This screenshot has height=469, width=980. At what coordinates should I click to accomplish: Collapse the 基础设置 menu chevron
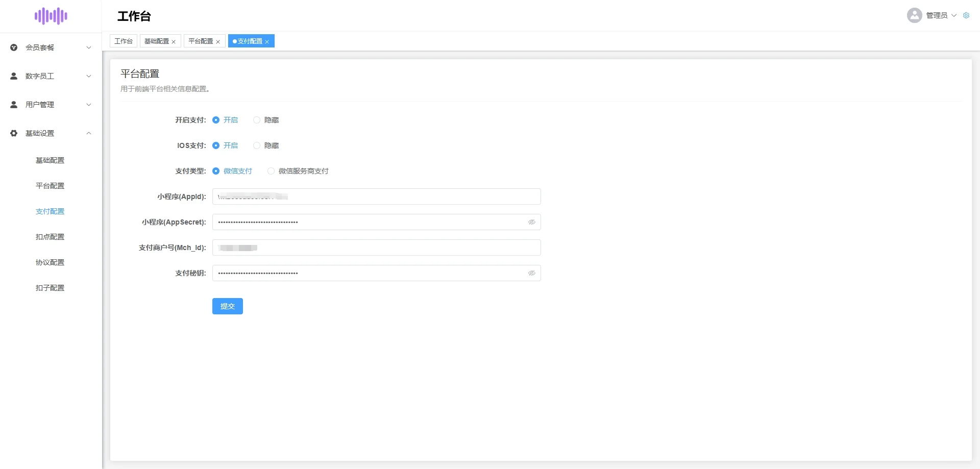(89, 133)
